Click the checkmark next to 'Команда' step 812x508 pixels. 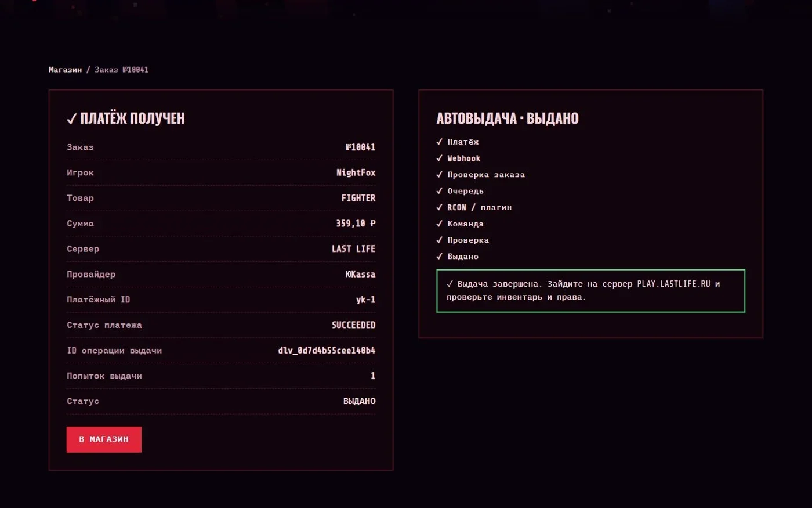pyautogui.click(x=440, y=224)
